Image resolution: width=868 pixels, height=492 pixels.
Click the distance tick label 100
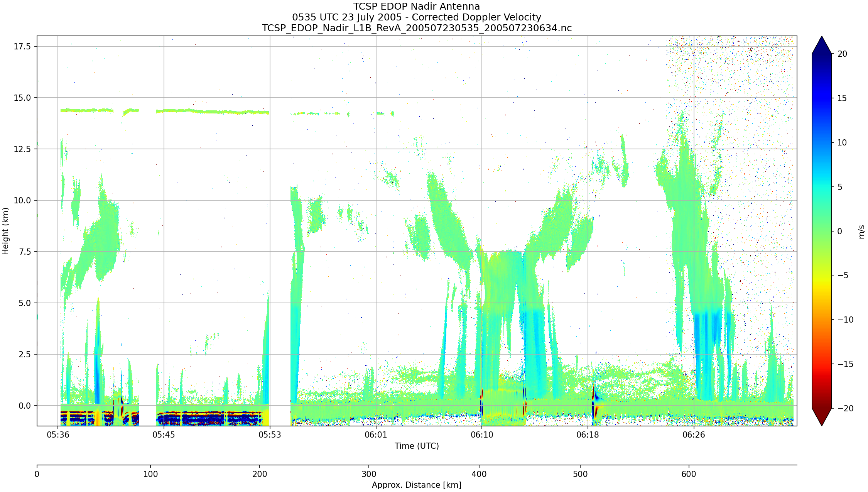(x=150, y=474)
